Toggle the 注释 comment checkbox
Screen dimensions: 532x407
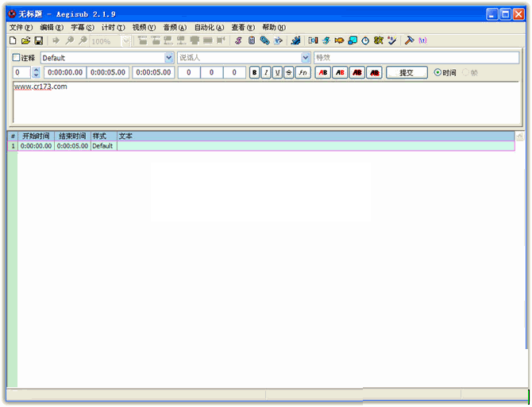pos(17,58)
